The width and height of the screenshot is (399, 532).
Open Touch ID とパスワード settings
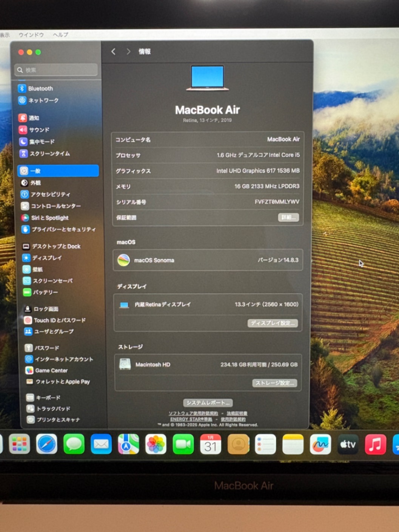pos(55,320)
